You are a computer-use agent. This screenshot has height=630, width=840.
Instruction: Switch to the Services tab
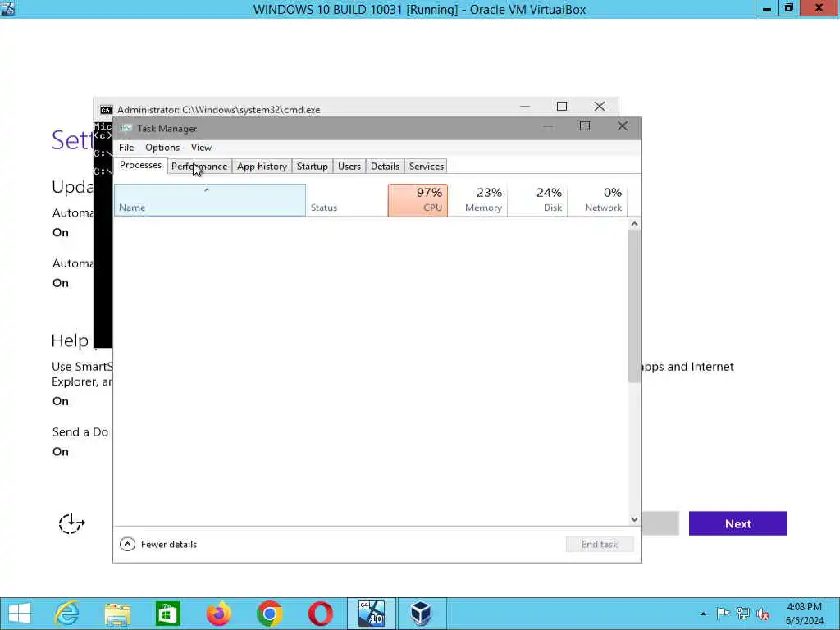(427, 166)
